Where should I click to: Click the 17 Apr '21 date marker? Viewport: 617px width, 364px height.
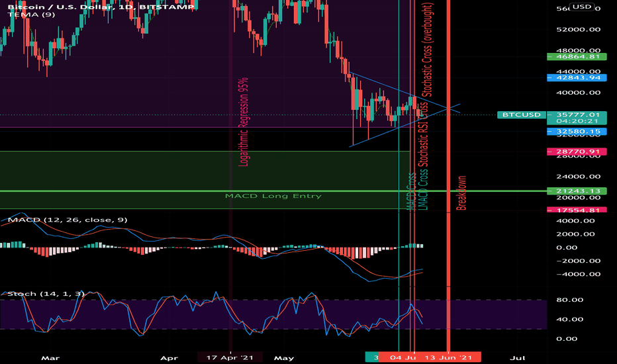tap(230, 357)
